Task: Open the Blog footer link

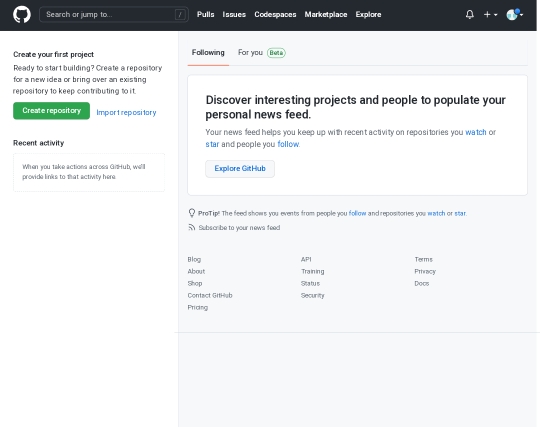Action: pos(194,259)
